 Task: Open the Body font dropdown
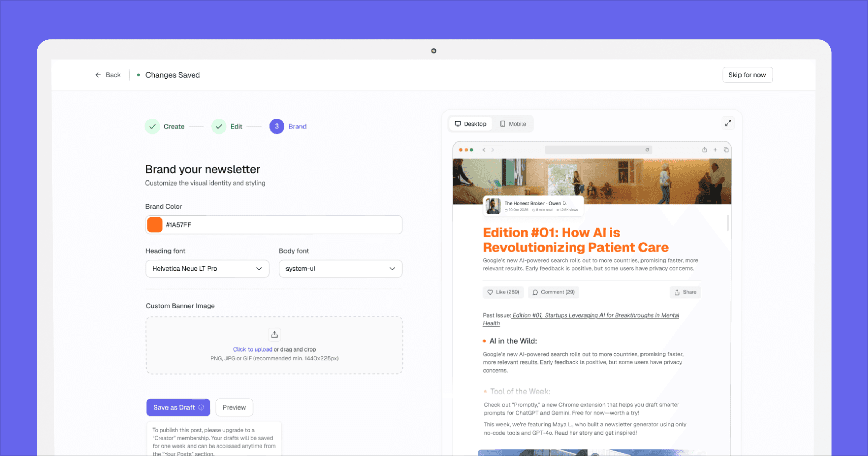pyautogui.click(x=340, y=269)
